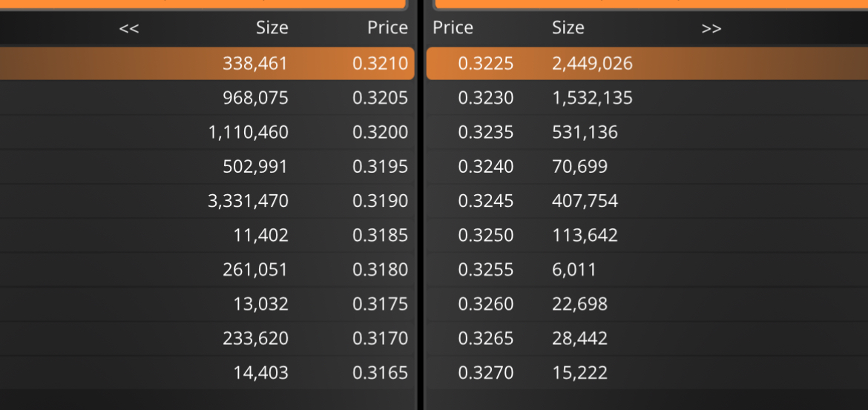Click the << previous depth arrows
This screenshot has height=410, width=868.
129,28
